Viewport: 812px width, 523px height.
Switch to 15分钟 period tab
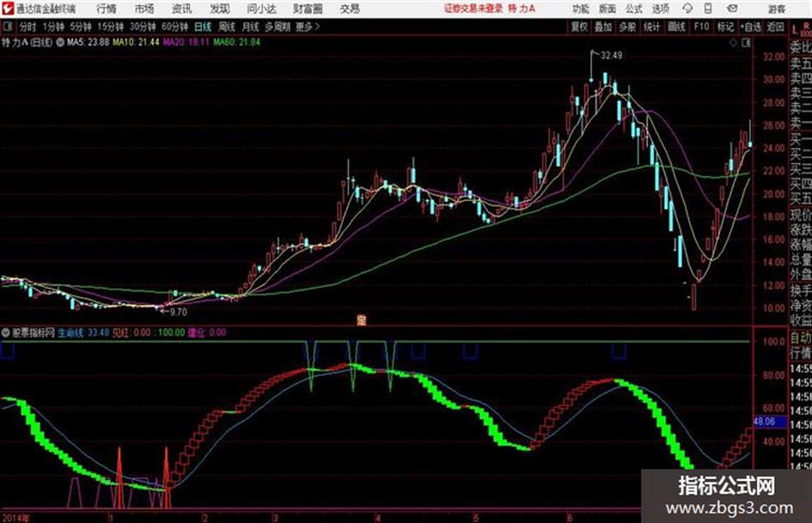point(111,27)
